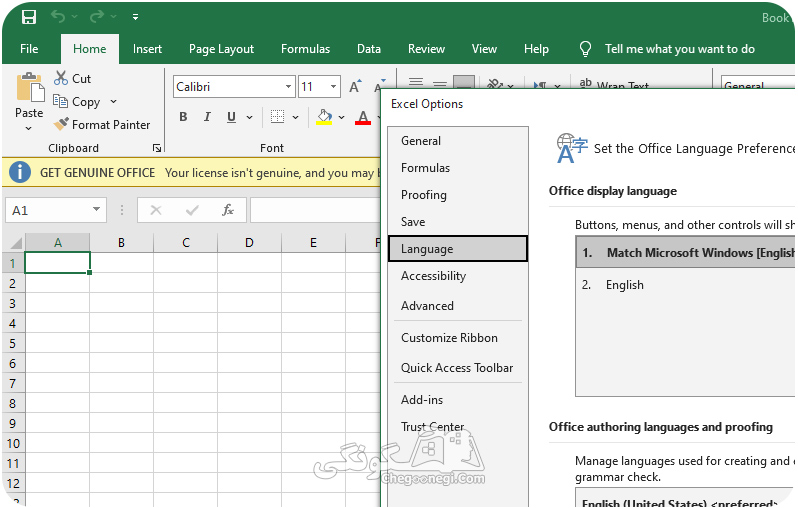Click the formula bar Enter checkmark
This screenshot has width=798, height=508.
pos(192,210)
